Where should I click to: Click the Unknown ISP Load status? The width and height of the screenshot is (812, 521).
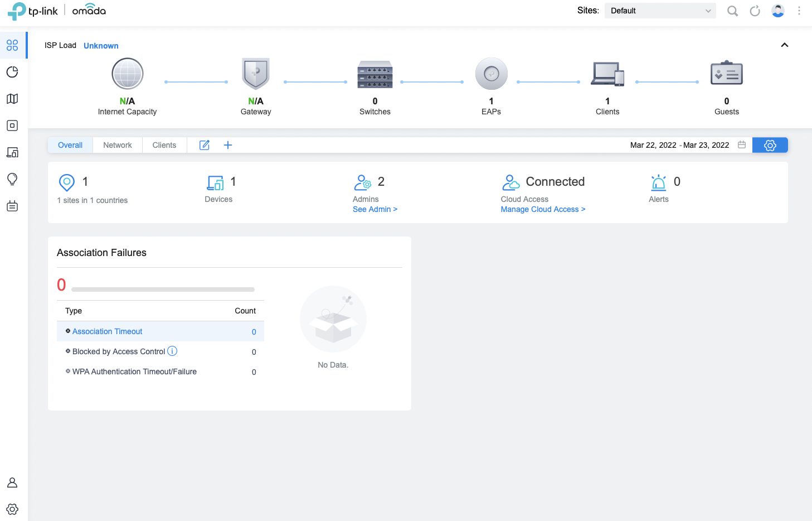tap(101, 46)
